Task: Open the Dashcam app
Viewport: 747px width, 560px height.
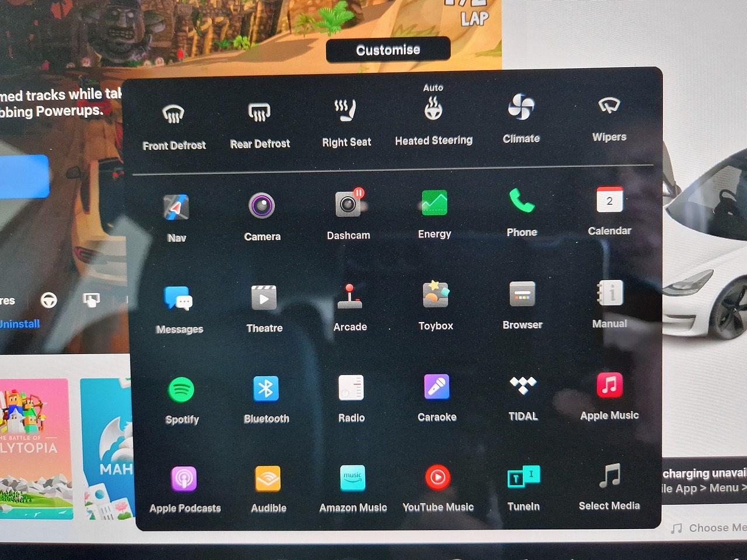Action: [348, 204]
